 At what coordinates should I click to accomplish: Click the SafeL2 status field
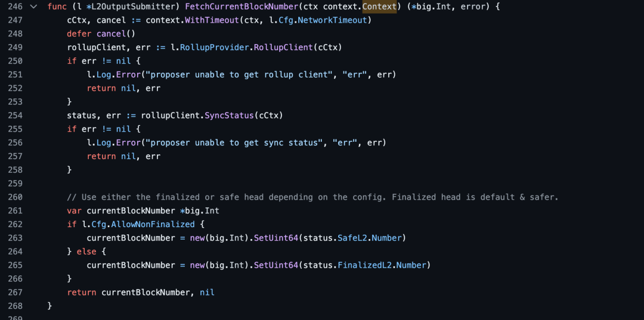pyautogui.click(x=352, y=238)
